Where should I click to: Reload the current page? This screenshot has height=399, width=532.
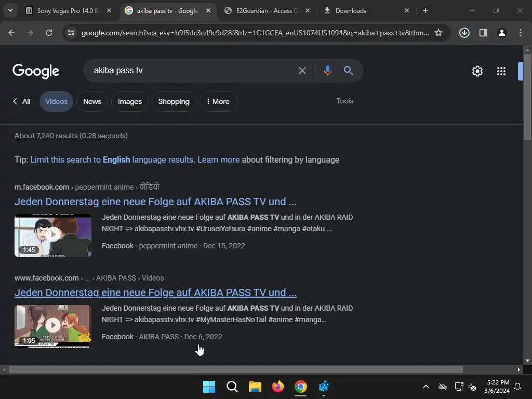point(49,33)
